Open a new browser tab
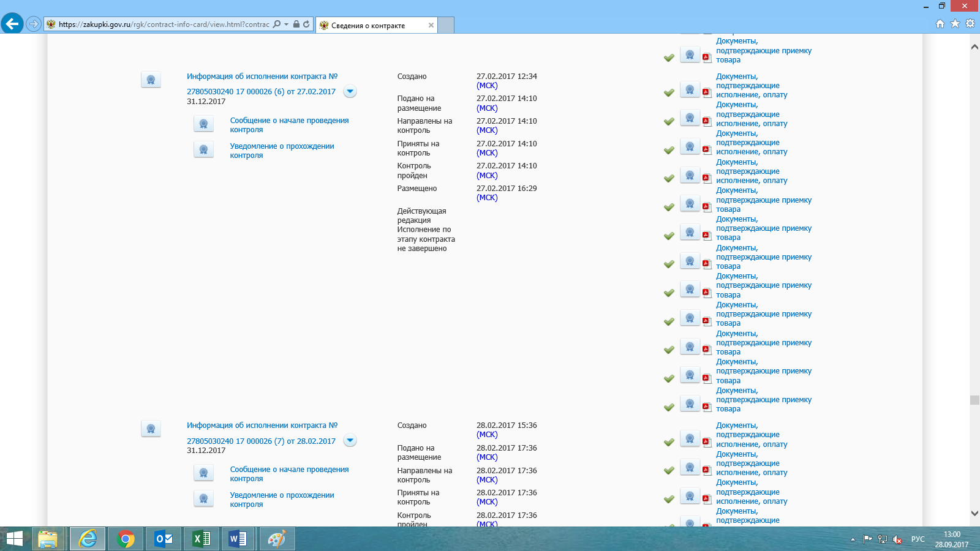Image resolution: width=980 pixels, height=551 pixels. point(446,25)
